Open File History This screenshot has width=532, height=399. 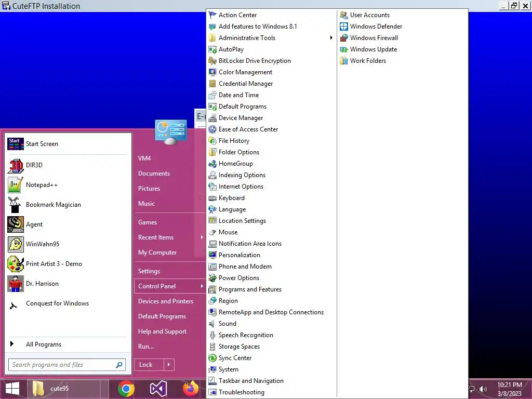click(271, 140)
